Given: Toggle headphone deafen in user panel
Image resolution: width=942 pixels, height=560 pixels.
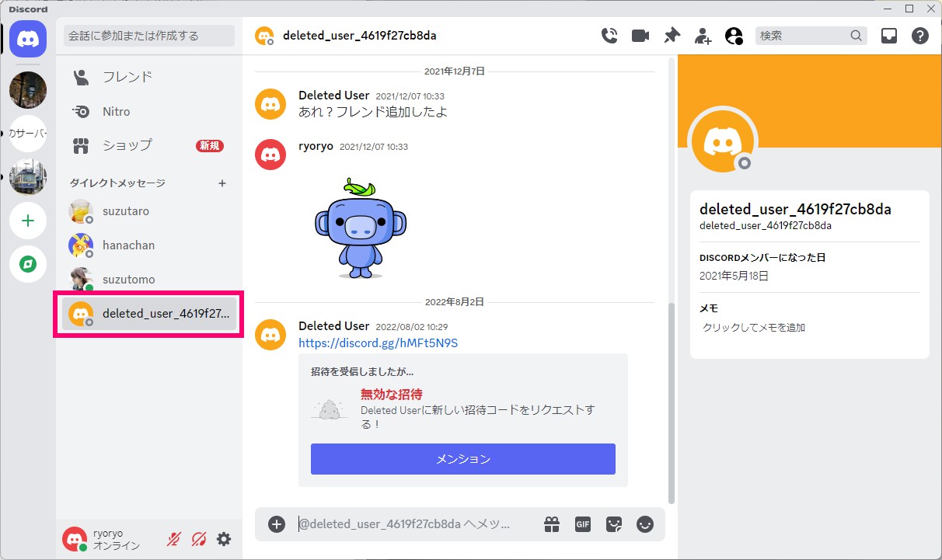Looking at the screenshot, I should click(x=199, y=539).
